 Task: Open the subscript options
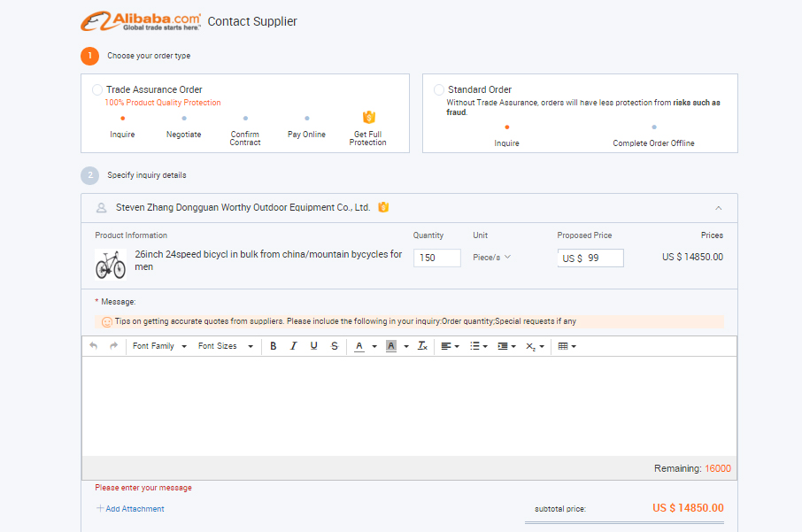click(x=535, y=346)
